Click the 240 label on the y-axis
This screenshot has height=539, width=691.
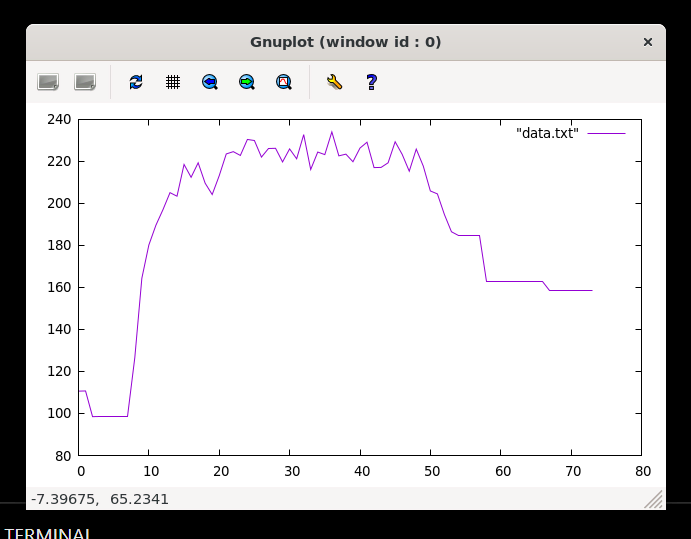pyautogui.click(x=59, y=119)
